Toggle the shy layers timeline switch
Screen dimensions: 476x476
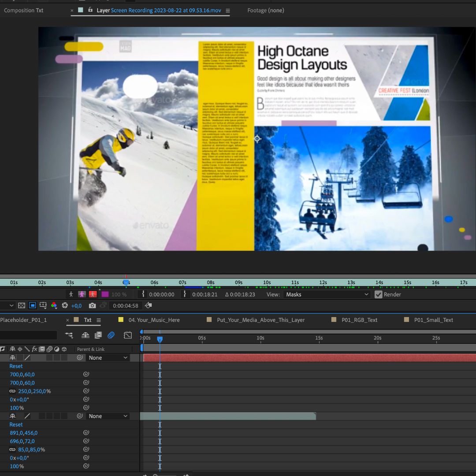[x=86, y=335]
